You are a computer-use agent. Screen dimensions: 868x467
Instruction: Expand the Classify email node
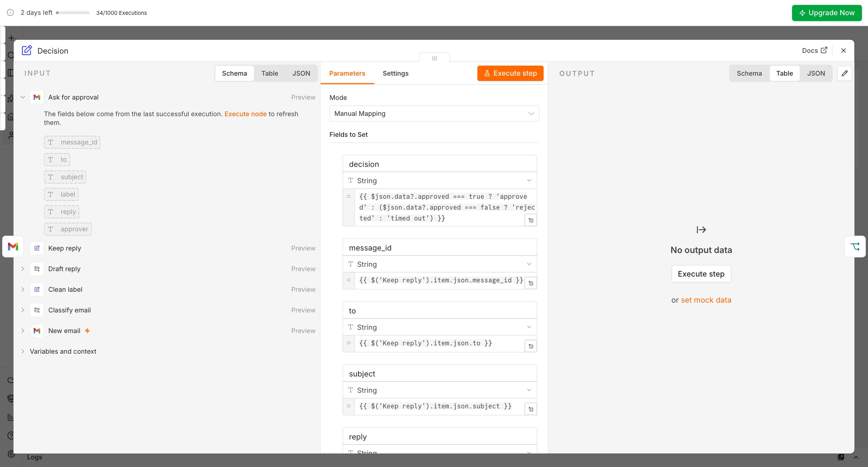click(23, 310)
